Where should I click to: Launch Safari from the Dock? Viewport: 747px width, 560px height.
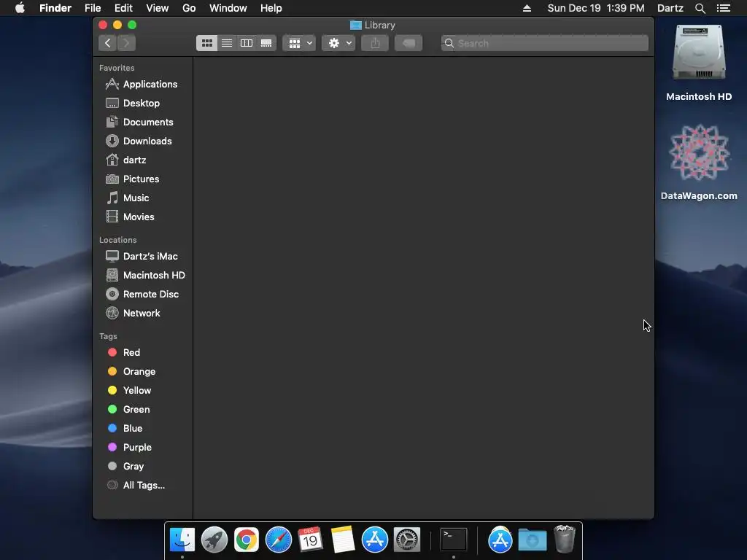tap(278, 540)
